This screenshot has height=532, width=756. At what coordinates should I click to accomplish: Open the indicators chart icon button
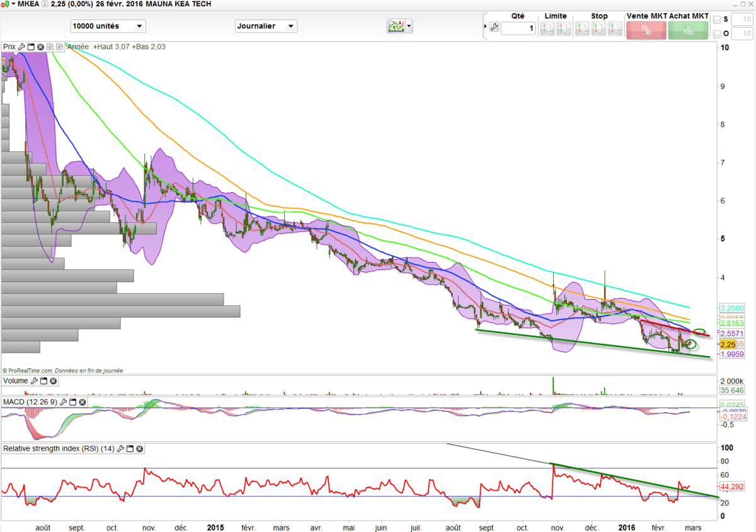point(396,26)
